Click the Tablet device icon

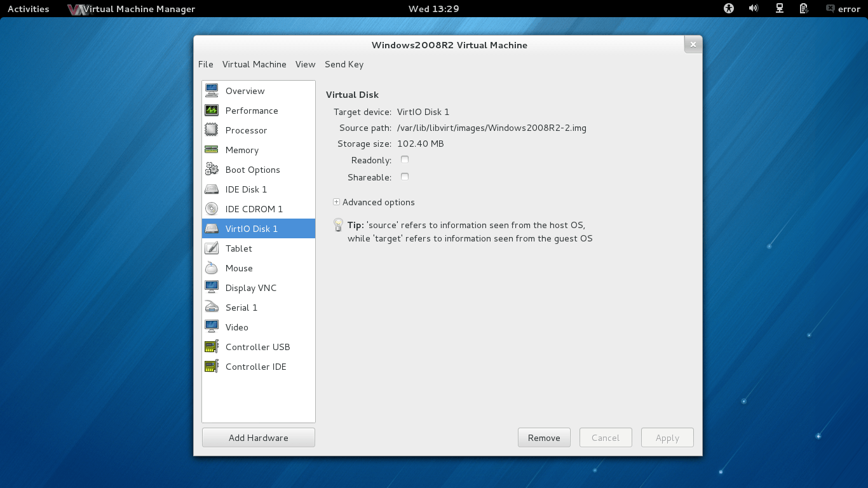point(212,248)
